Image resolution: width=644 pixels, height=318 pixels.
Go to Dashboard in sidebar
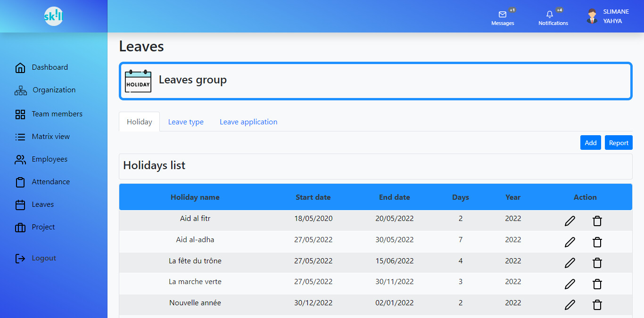pos(50,67)
